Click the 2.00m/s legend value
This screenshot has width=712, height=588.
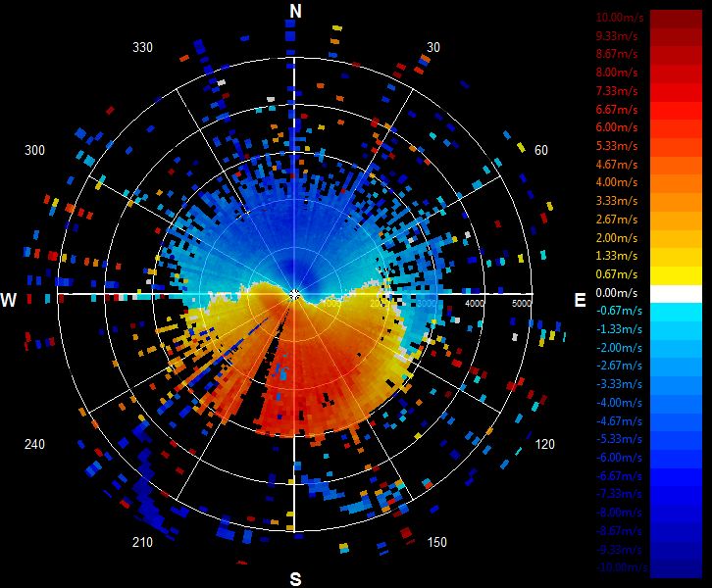tap(617, 238)
